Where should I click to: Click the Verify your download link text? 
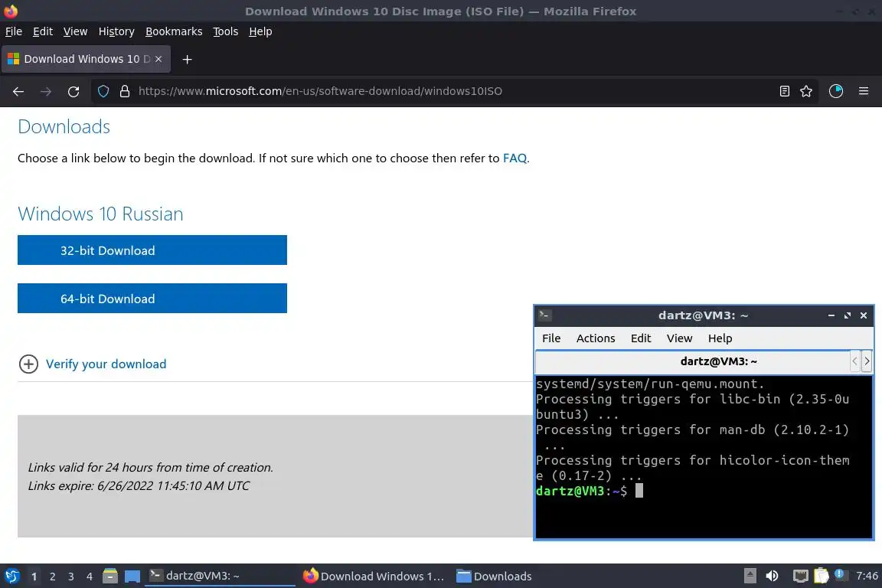pos(106,364)
